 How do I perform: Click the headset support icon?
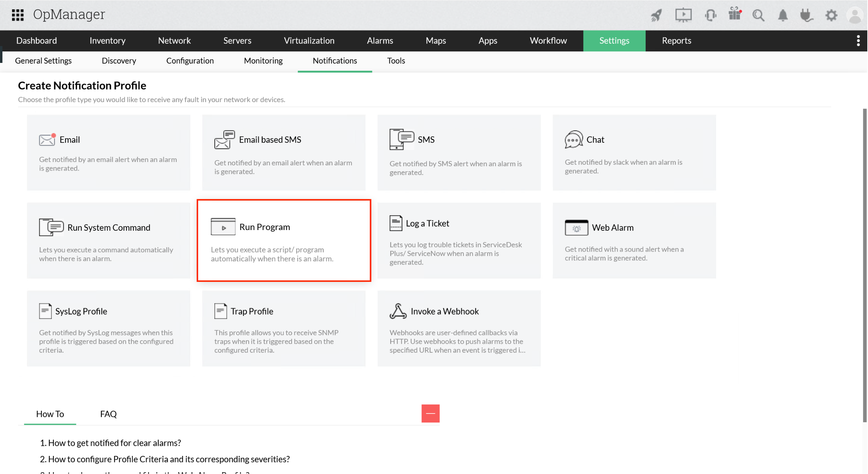(x=710, y=15)
